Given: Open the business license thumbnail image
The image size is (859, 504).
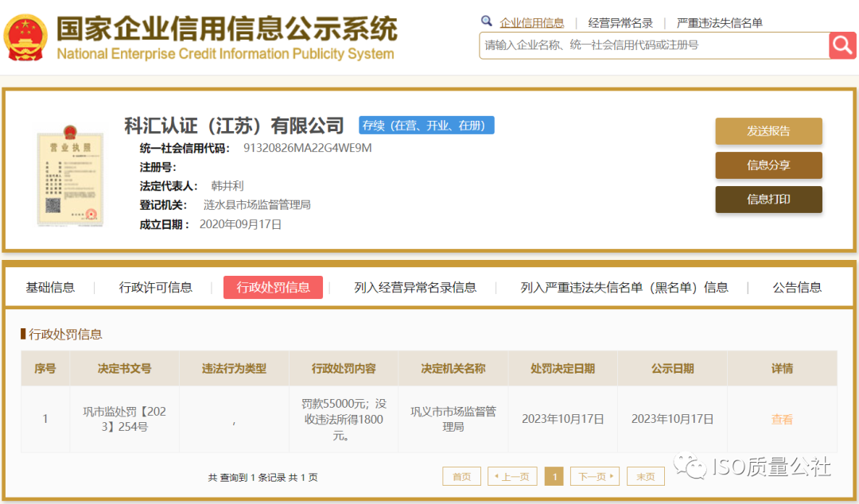Looking at the screenshot, I should (x=69, y=176).
